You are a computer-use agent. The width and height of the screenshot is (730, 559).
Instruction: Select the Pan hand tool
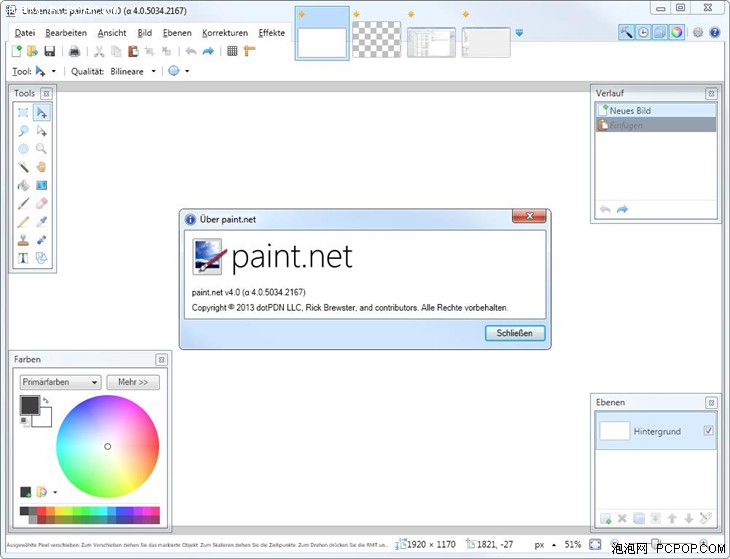pyautogui.click(x=41, y=167)
